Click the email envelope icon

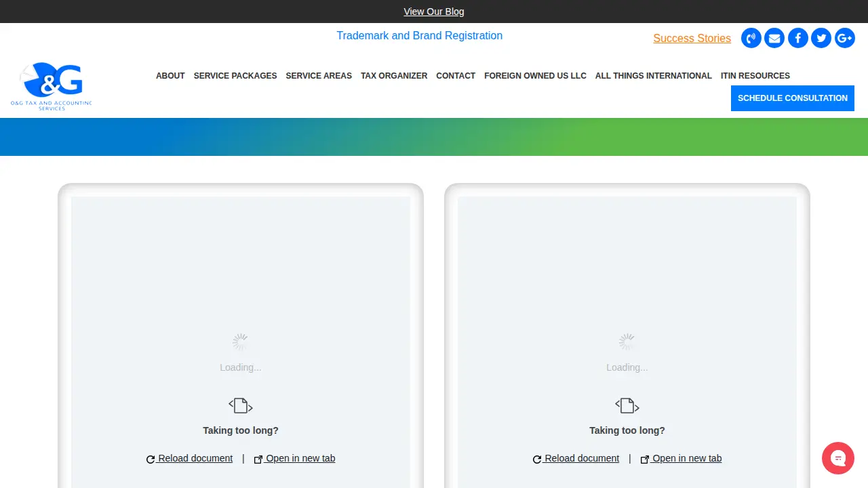click(774, 38)
